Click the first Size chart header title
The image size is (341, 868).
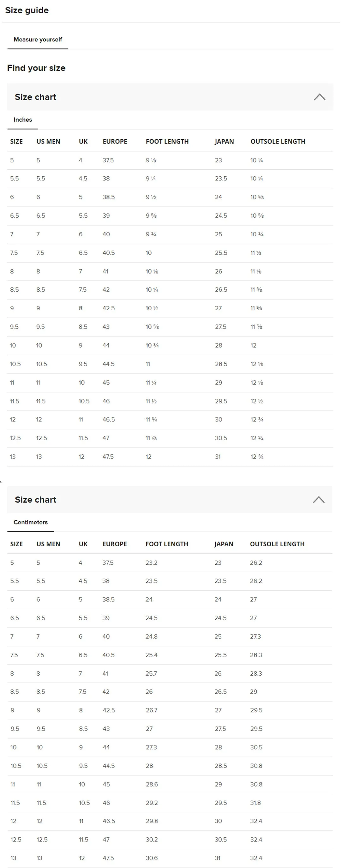click(35, 97)
